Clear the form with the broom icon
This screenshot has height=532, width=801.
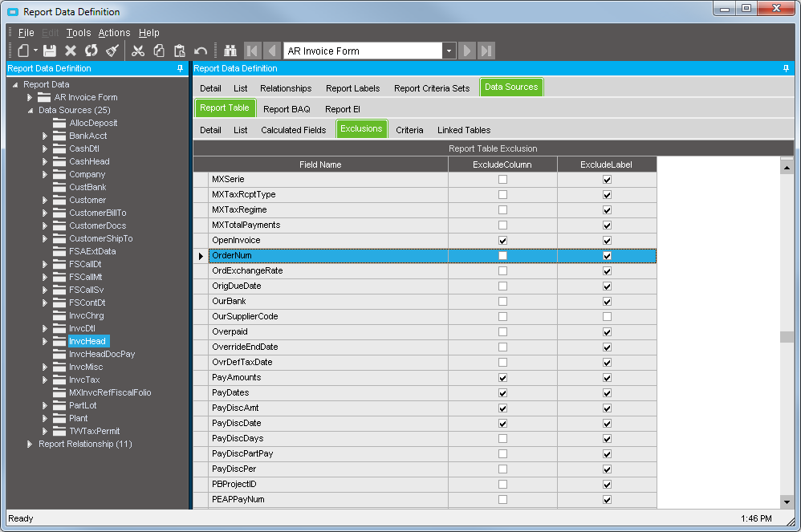click(x=112, y=51)
